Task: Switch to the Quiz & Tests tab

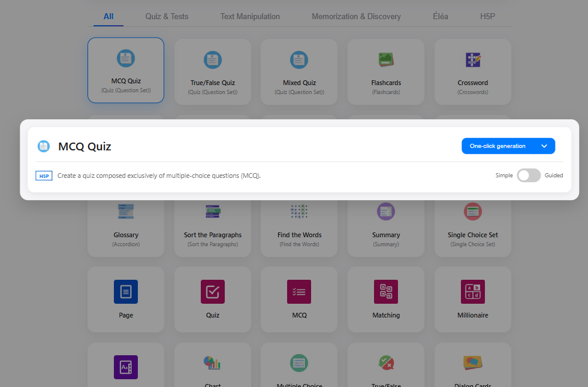Action: click(167, 17)
